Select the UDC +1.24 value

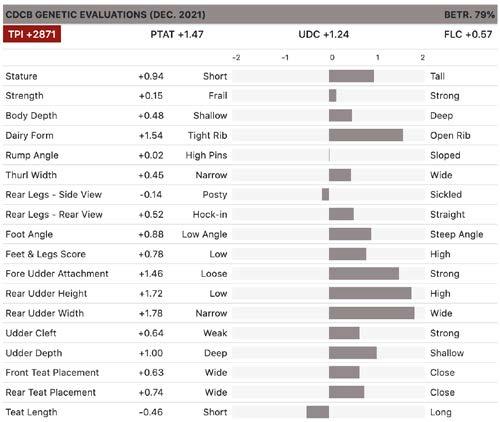click(x=324, y=34)
